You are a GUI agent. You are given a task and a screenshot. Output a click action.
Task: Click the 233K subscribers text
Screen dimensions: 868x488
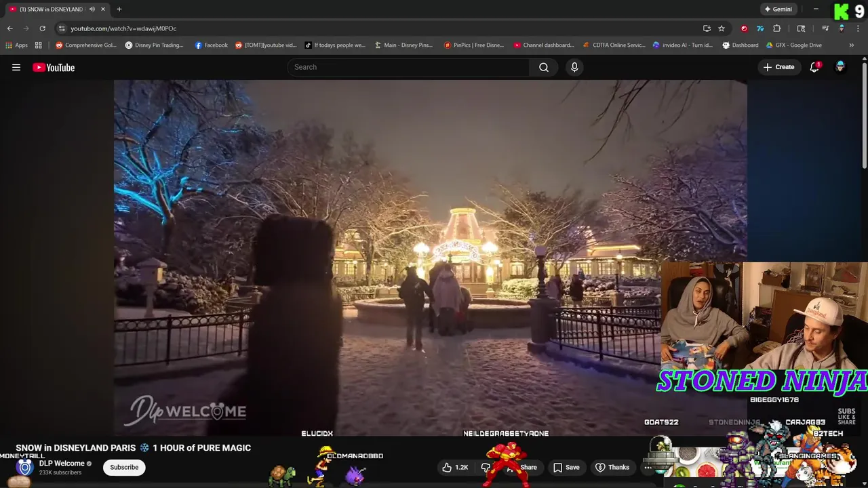point(60,472)
